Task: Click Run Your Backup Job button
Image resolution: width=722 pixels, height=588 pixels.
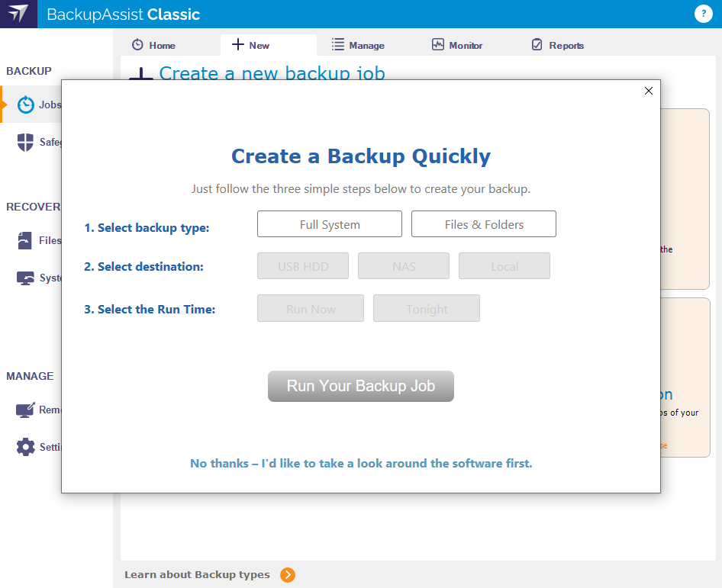Action: point(361,386)
